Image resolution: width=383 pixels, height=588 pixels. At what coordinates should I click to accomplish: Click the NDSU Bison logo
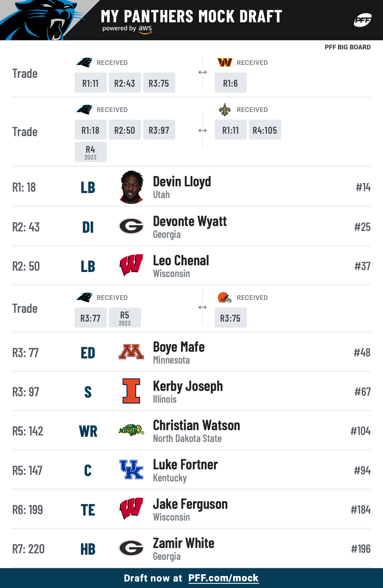point(131,430)
